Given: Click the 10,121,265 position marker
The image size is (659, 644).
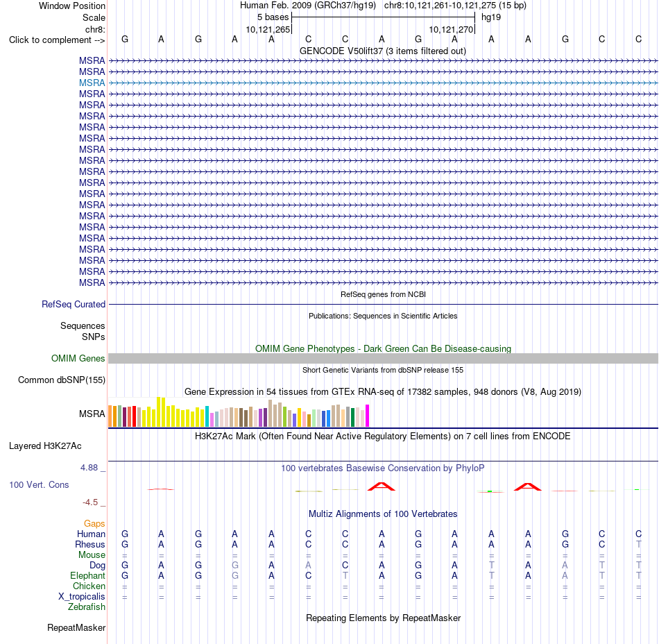Looking at the screenshot, I should 268,29.
